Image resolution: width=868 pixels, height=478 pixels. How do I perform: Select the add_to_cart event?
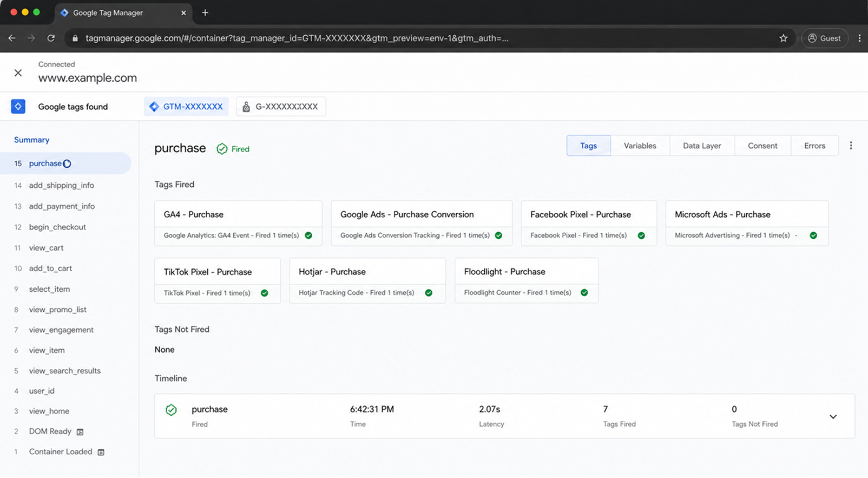click(50, 268)
